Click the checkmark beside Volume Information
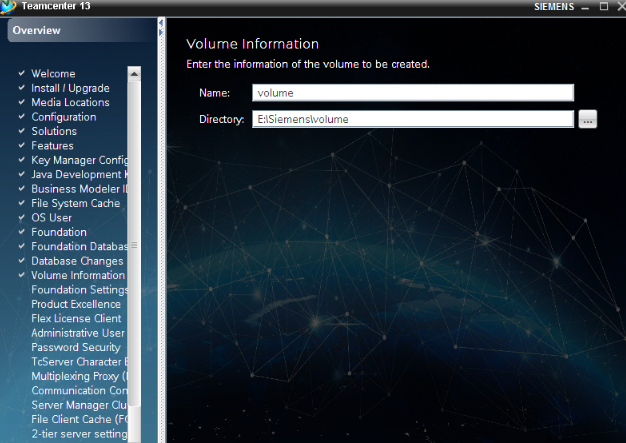The width and height of the screenshot is (626, 443). [21, 276]
